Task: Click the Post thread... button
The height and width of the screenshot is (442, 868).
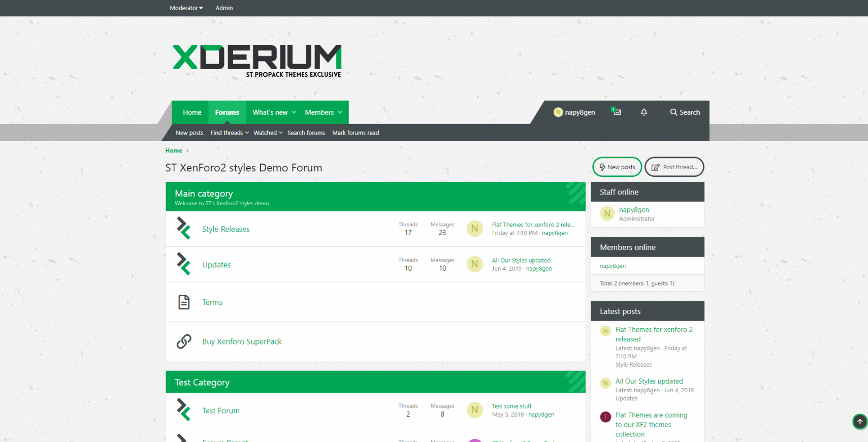Action: 674,167
